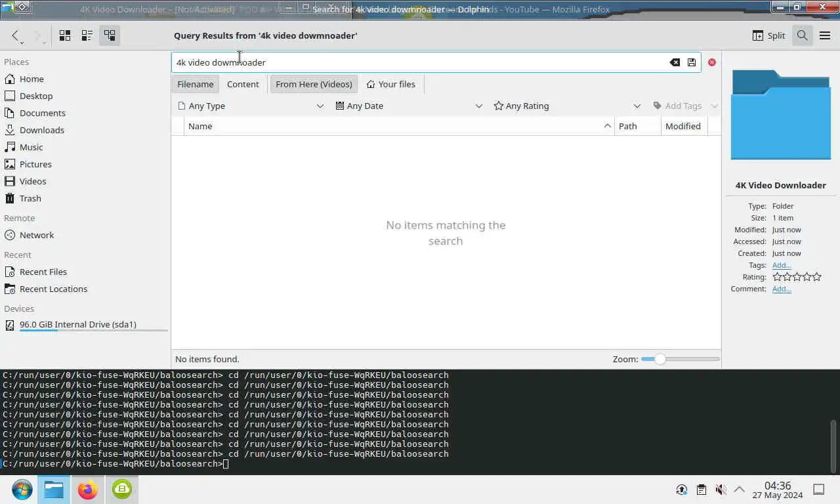The width and height of the screenshot is (840, 504).
Task: Open 96.0 GiB Internal Drive (sda1)
Action: click(84, 325)
